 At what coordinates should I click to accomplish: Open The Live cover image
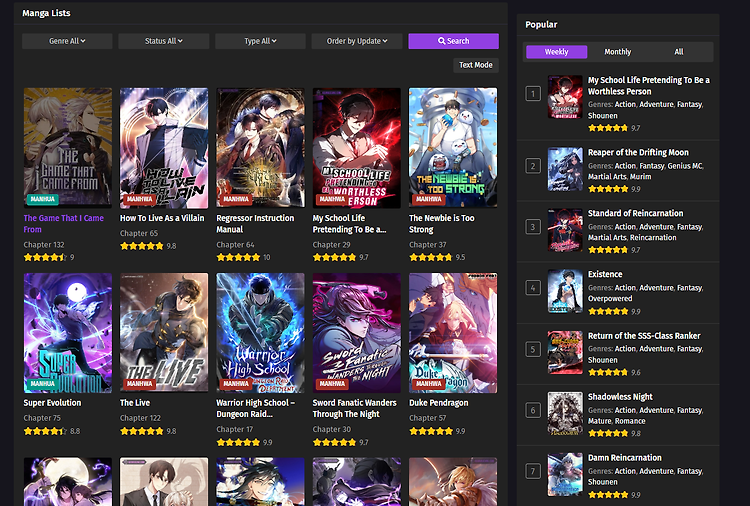(x=164, y=333)
